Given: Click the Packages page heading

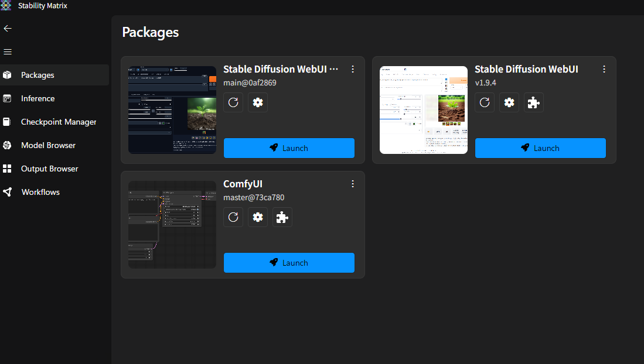Looking at the screenshot, I should pos(151,32).
